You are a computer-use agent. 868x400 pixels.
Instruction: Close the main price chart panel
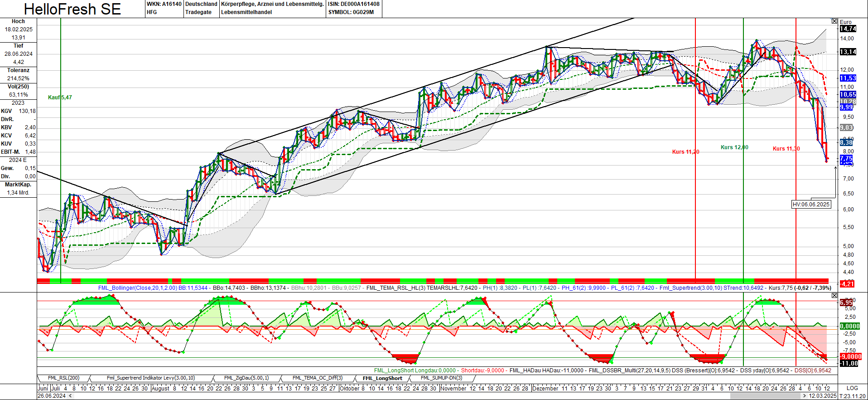click(834, 21)
